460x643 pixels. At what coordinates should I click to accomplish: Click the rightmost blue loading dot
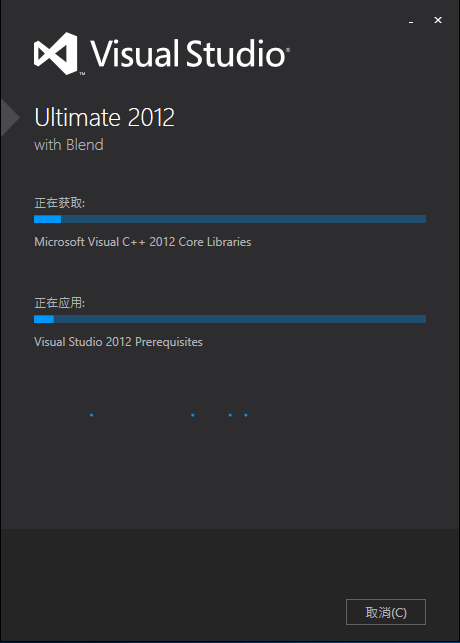pyautogui.click(x=246, y=415)
